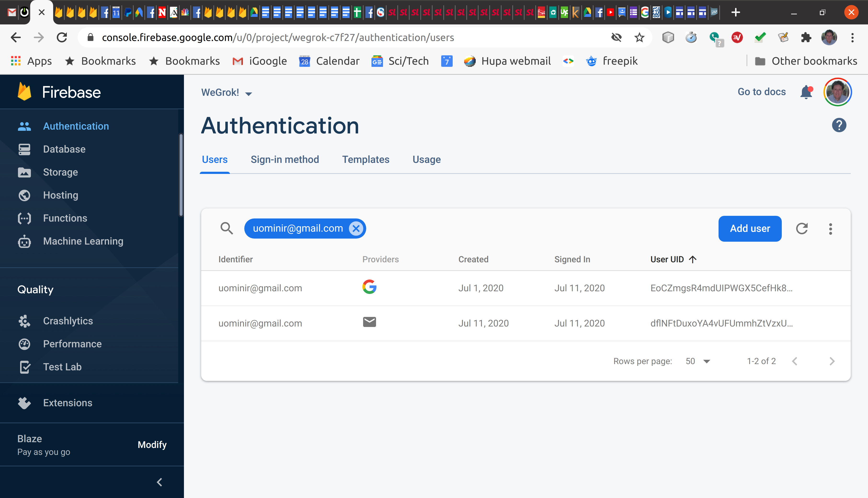Click the Add user button

(x=750, y=229)
